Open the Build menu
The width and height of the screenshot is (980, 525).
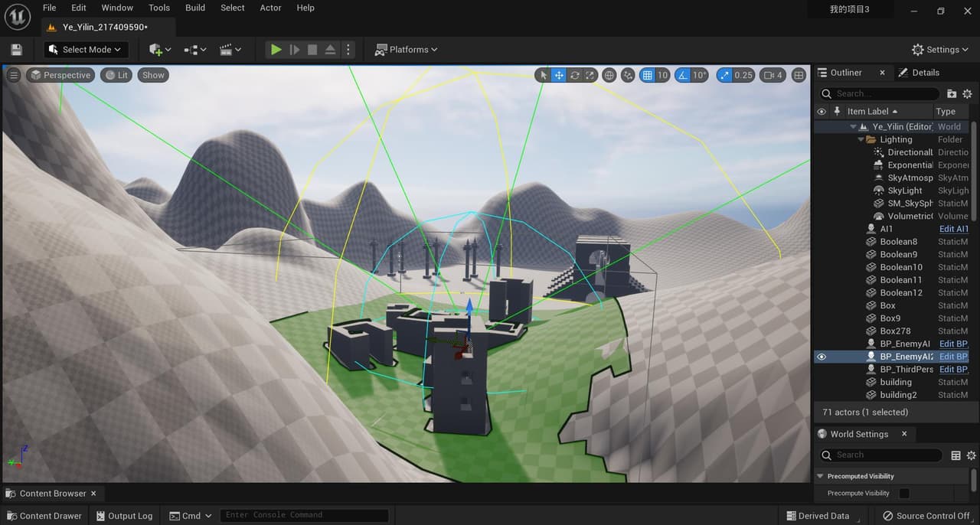[x=195, y=8]
